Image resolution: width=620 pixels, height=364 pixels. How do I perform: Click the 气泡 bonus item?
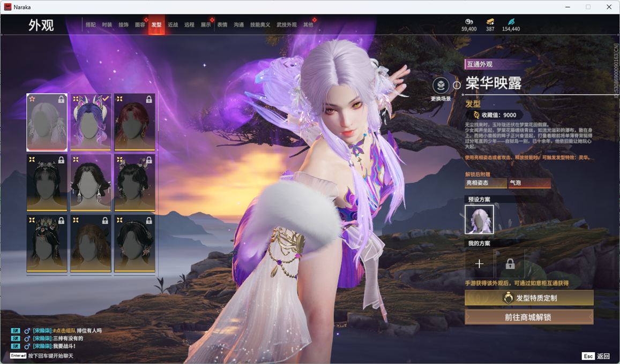(x=529, y=183)
